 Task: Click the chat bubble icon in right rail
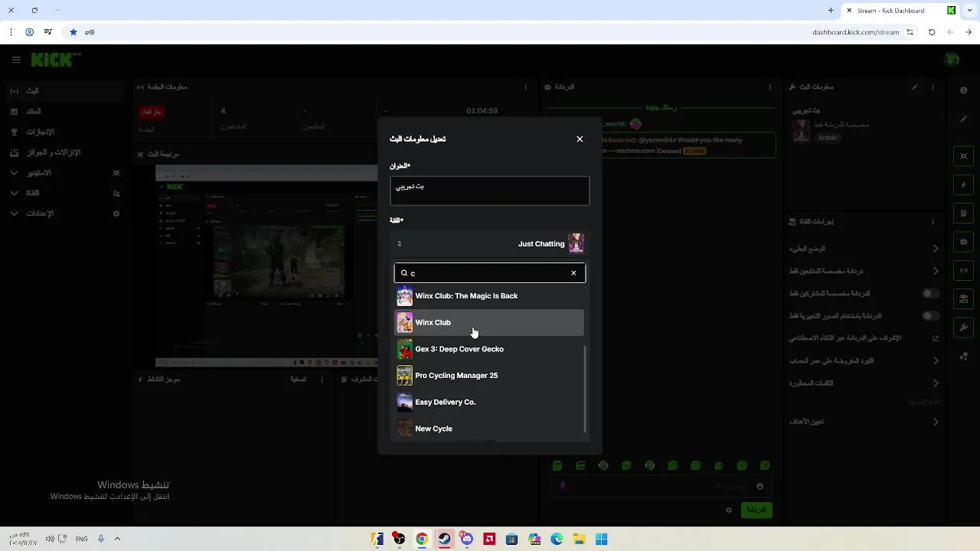tap(963, 242)
